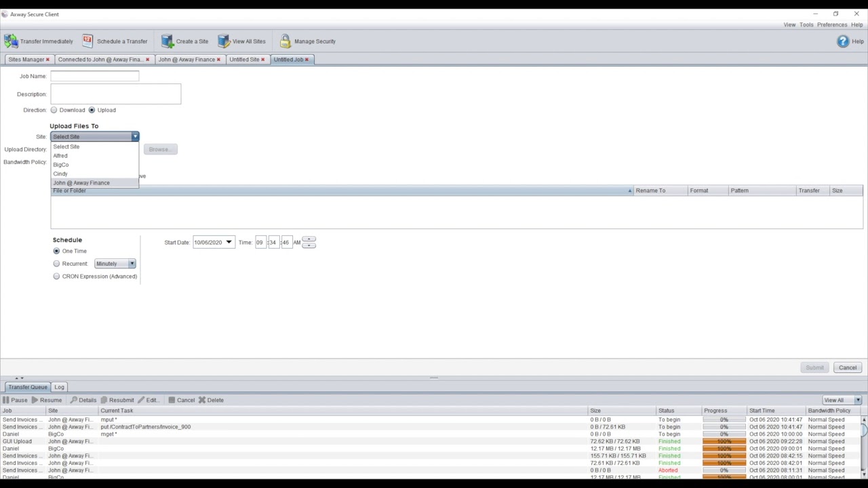Decrement the time with down stepper
This screenshot has width=868, height=488.
(x=309, y=245)
